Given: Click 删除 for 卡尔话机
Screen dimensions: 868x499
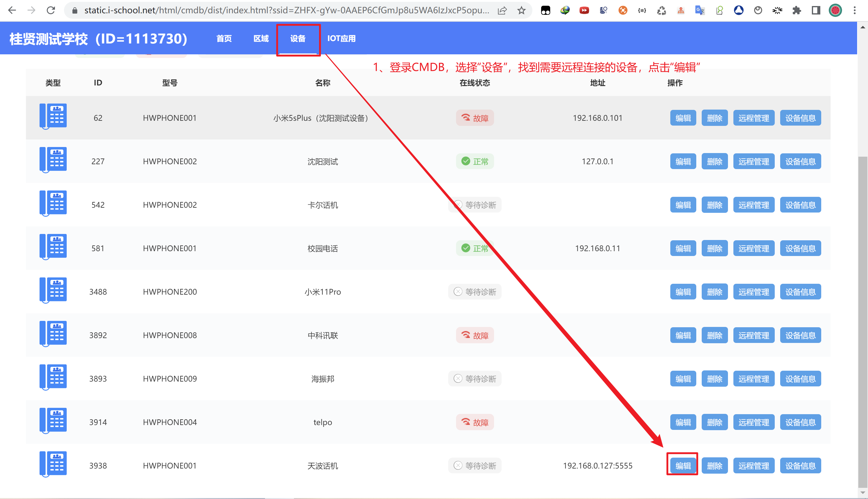Looking at the screenshot, I should (x=715, y=205).
